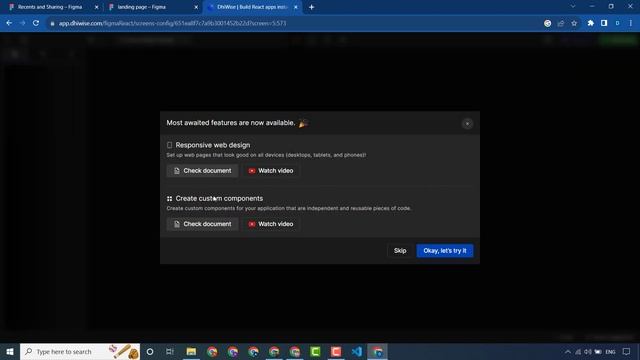Viewport: 640px width, 360px height.
Task: Bookmark this page with star icon
Action: point(574,23)
